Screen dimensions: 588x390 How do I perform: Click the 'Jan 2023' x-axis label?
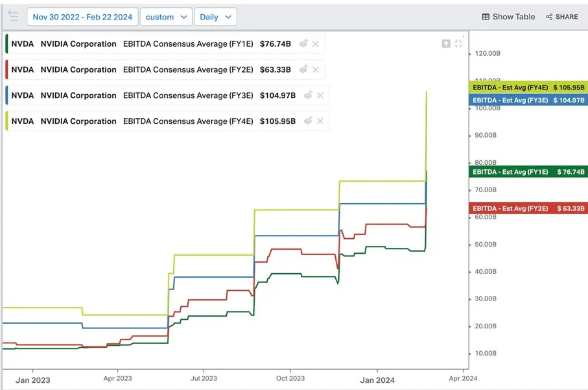pos(32,380)
